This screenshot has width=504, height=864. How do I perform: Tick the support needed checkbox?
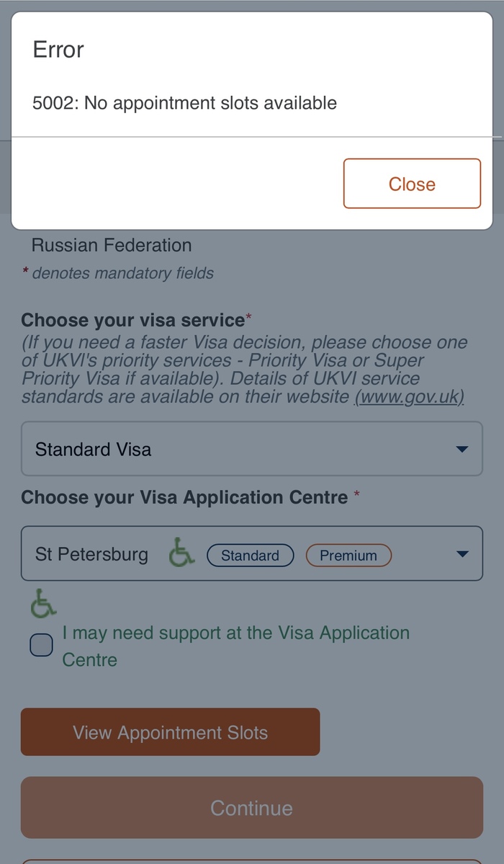(x=42, y=645)
